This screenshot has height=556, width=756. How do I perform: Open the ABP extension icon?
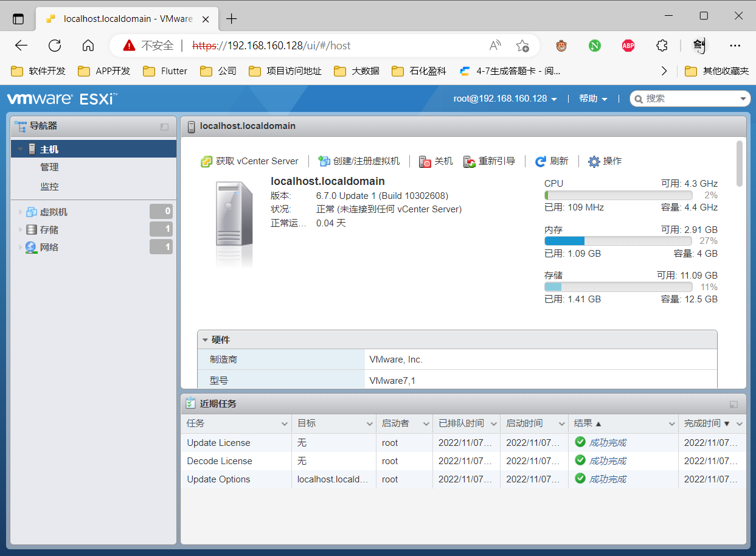coord(628,46)
